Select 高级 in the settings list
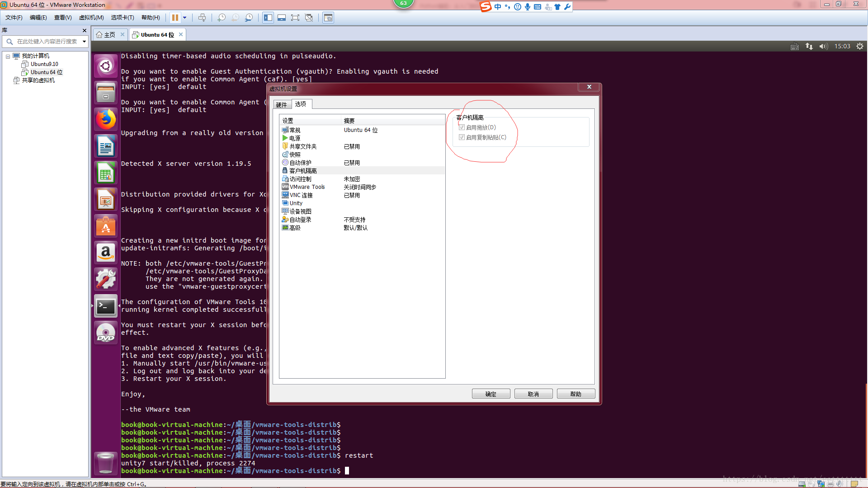The width and height of the screenshot is (868, 488). (x=362, y=228)
